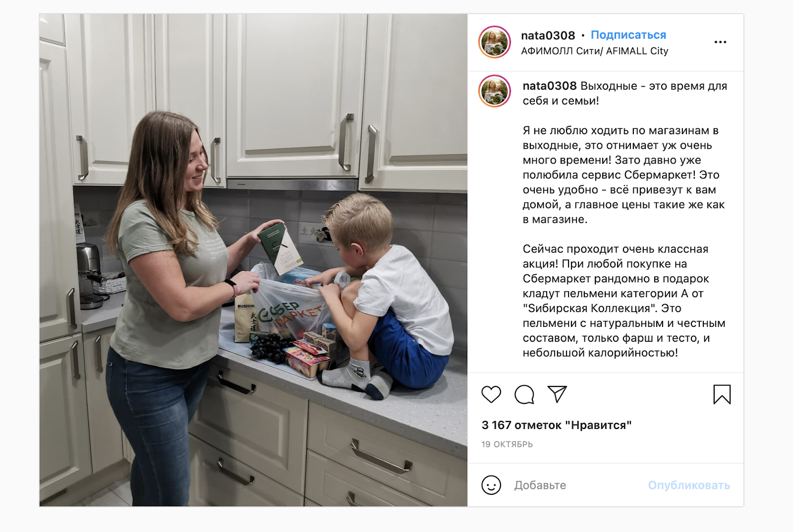This screenshot has width=793, height=532.
Task: Open the nata0308 username in the caption
Action: pos(550,86)
